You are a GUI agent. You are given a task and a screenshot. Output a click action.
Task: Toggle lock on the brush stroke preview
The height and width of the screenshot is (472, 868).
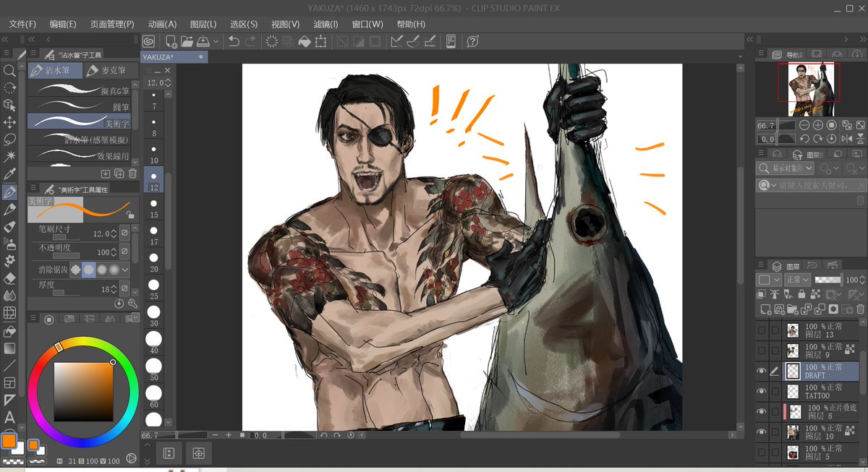(x=129, y=215)
